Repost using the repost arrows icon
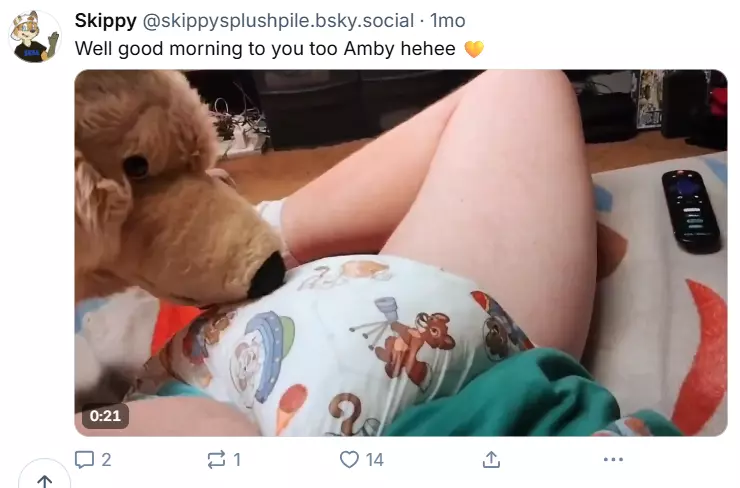 [x=216, y=459]
